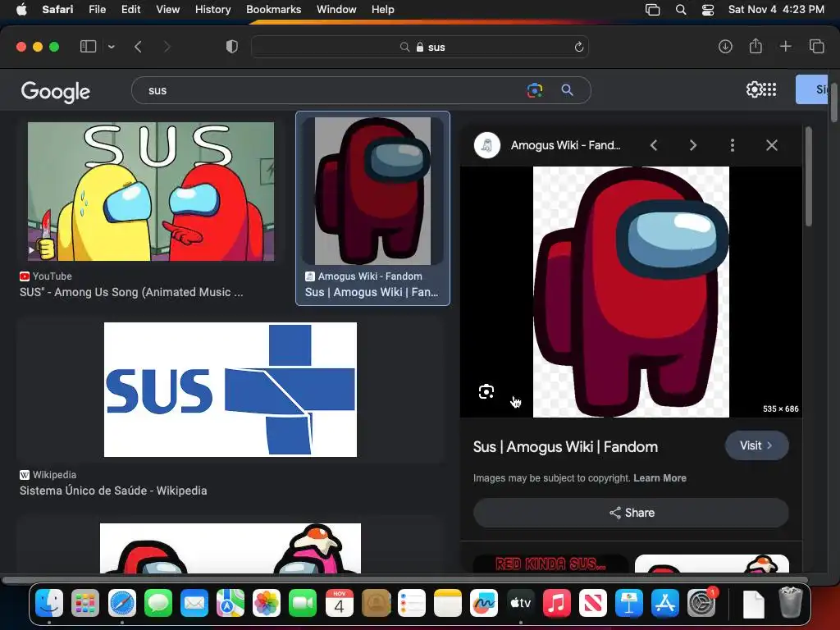
Task: Open Freeform from the Dock
Action: (x=484, y=603)
